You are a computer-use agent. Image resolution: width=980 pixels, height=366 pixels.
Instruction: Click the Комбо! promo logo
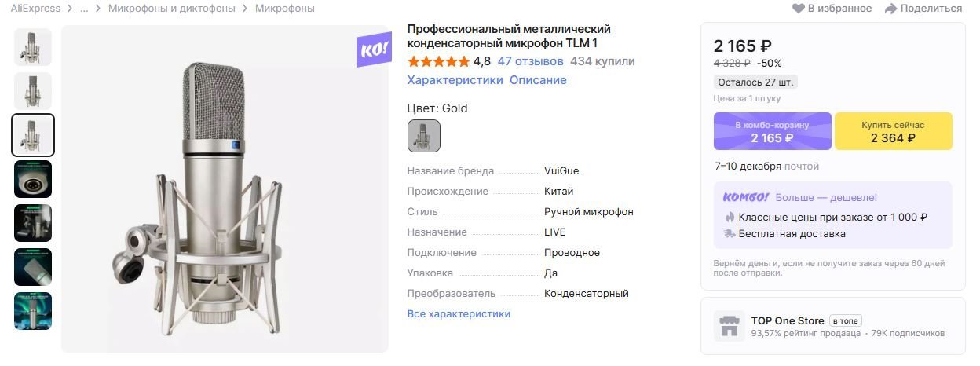pyautogui.click(x=741, y=197)
